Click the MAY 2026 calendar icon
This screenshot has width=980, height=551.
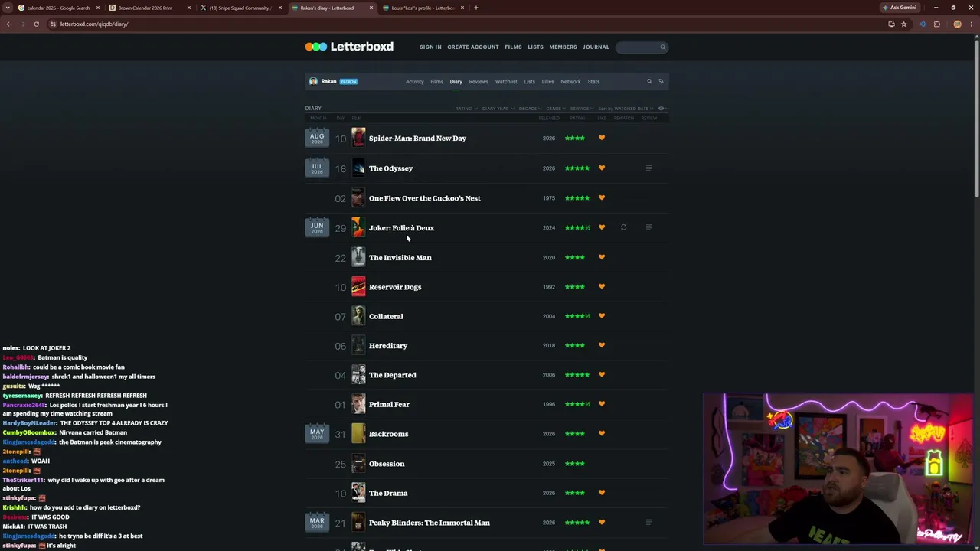click(x=317, y=434)
